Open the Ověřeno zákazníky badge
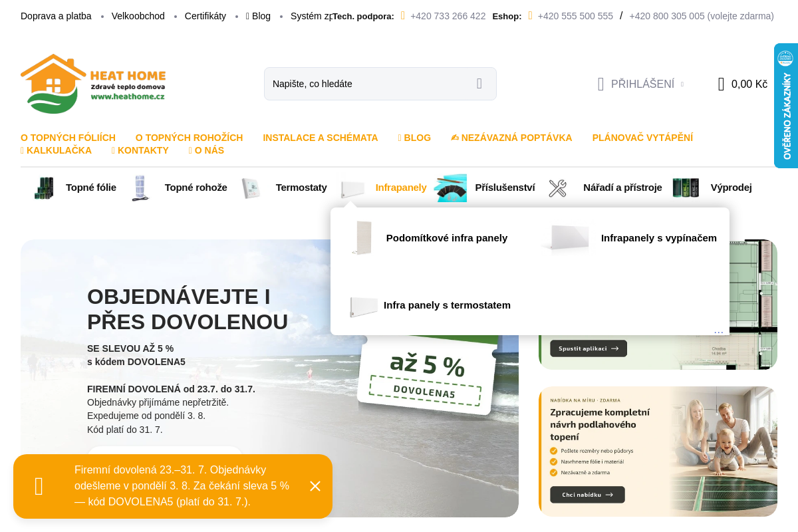 click(786, 106)
